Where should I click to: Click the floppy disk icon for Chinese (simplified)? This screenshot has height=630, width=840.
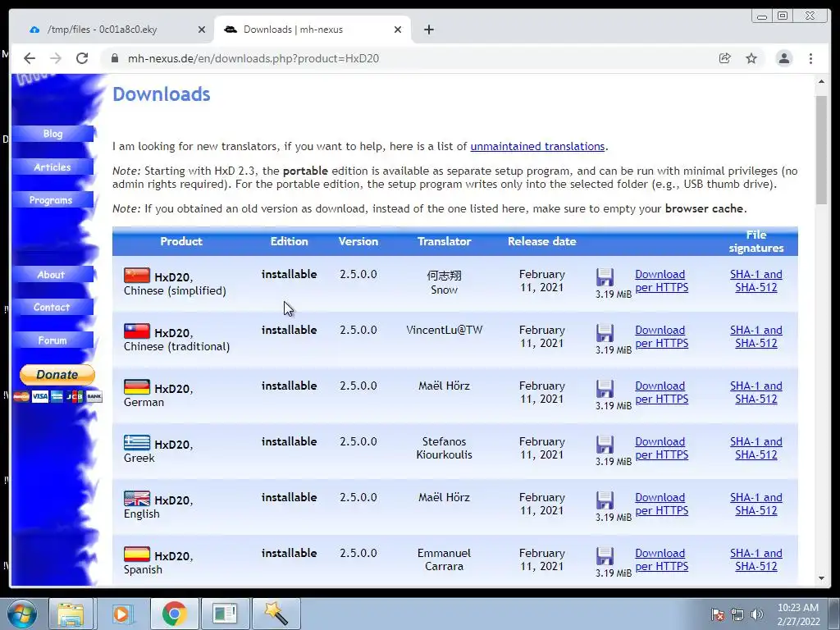pyautogui.click(x=605, y=277)
